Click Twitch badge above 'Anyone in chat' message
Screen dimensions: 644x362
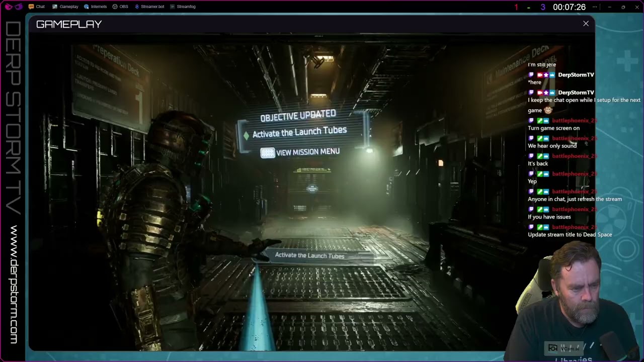531,192
